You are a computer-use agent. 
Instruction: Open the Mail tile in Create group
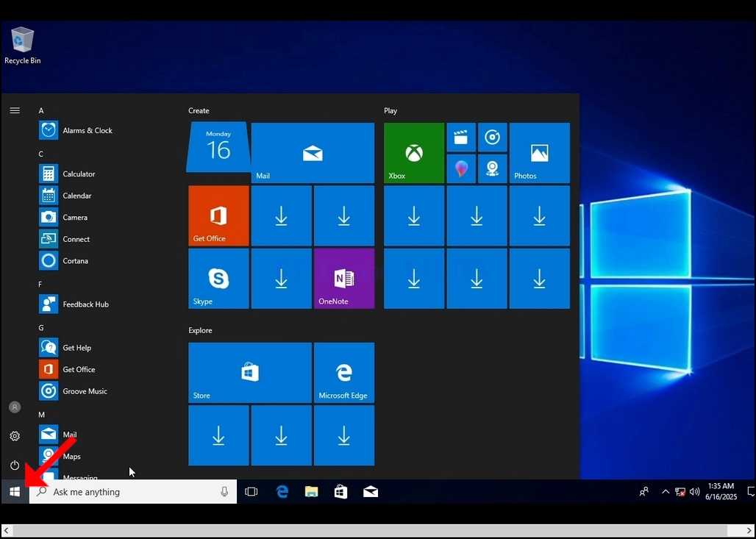(x=313, y=153)
